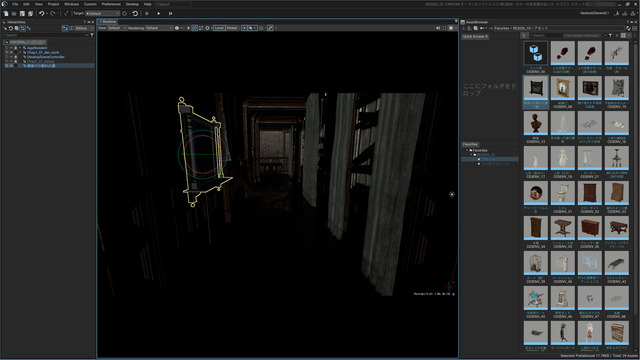Select the doll face asset thumbnail
This screenshot has width=640, height=360.
(536, 193)
